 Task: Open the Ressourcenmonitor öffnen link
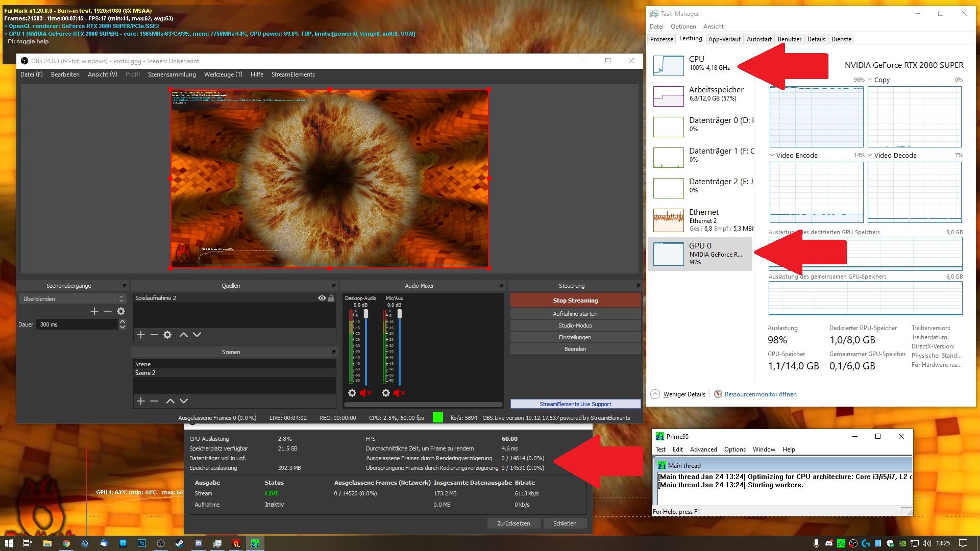(x=760, y=394)
